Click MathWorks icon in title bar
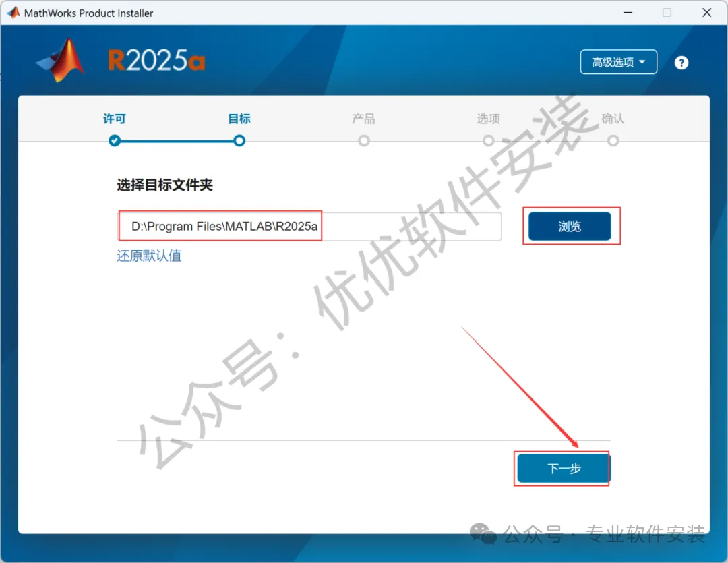 [x=13, y=13]
